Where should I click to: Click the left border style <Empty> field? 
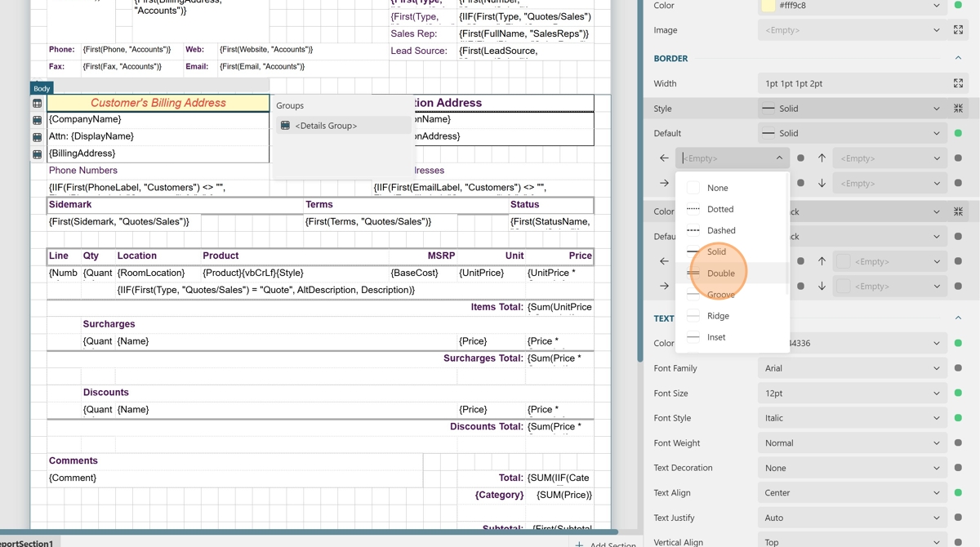pyautogui.click(x=732, y=158)
